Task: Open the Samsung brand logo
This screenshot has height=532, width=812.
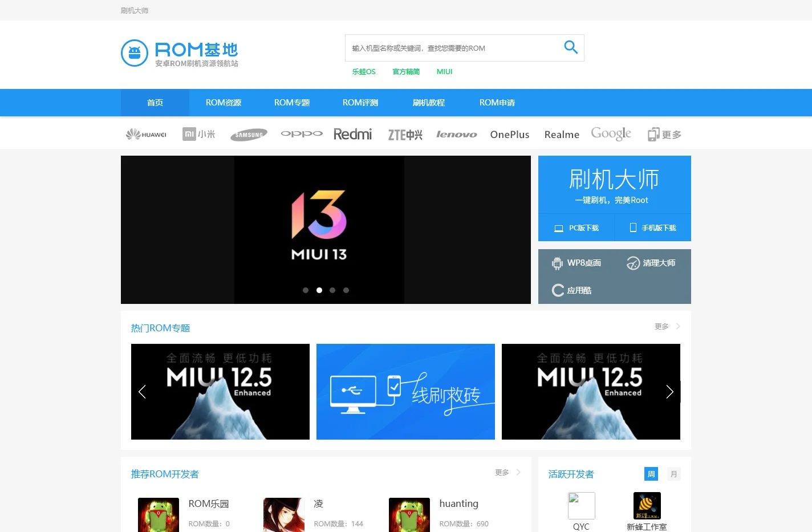Action: point(249,135)
